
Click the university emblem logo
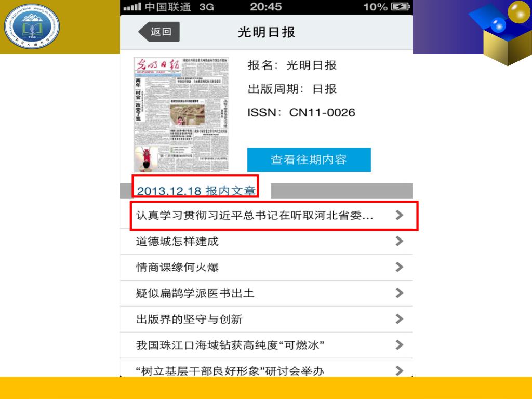tap(32, 26)
